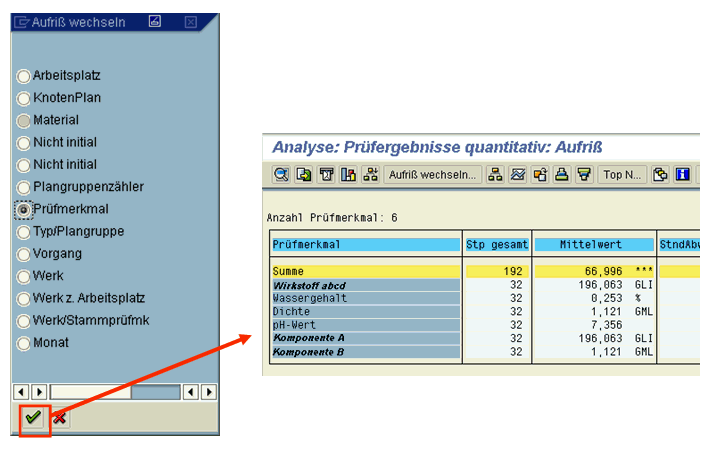Click the overlapping documents icon after Top N

click(x=660, y=175)
